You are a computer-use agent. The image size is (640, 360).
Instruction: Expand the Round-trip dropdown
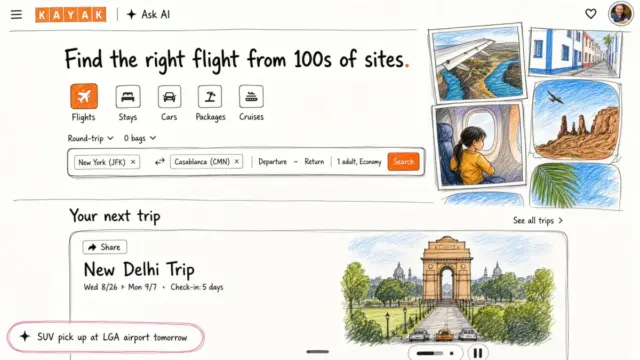coord(90,138)
